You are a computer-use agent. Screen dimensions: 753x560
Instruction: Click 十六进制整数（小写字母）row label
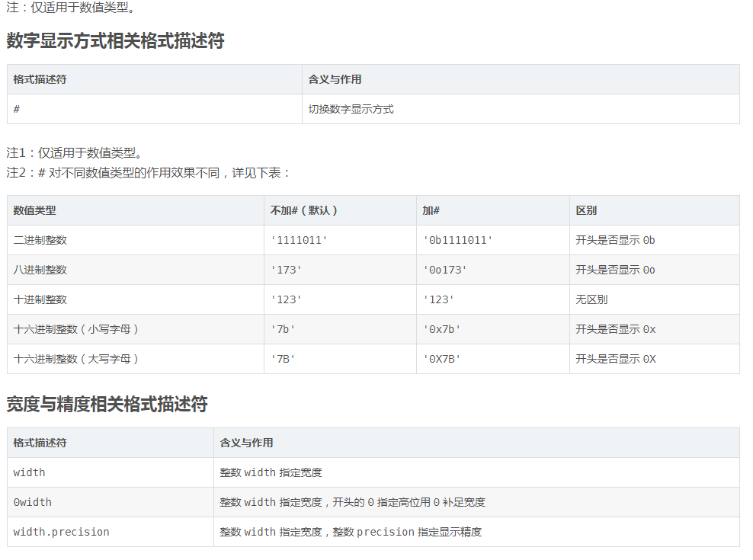coord(76,329)
